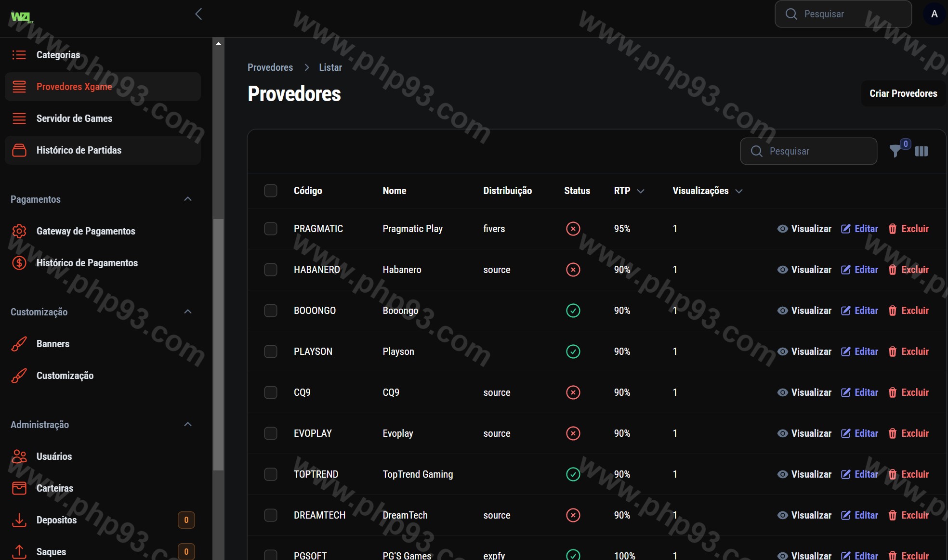
Task: Edit the CQ9 provider
Action: click(x=860, y=392)
